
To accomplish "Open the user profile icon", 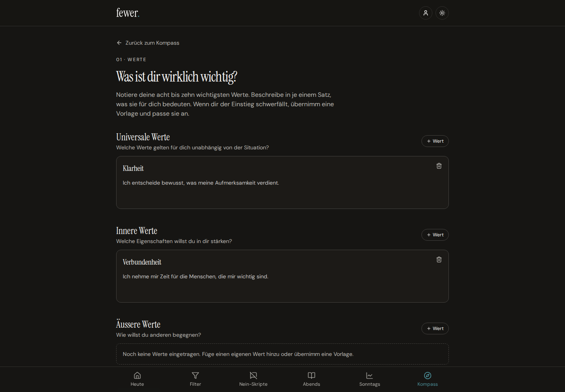I will [426, 13].
